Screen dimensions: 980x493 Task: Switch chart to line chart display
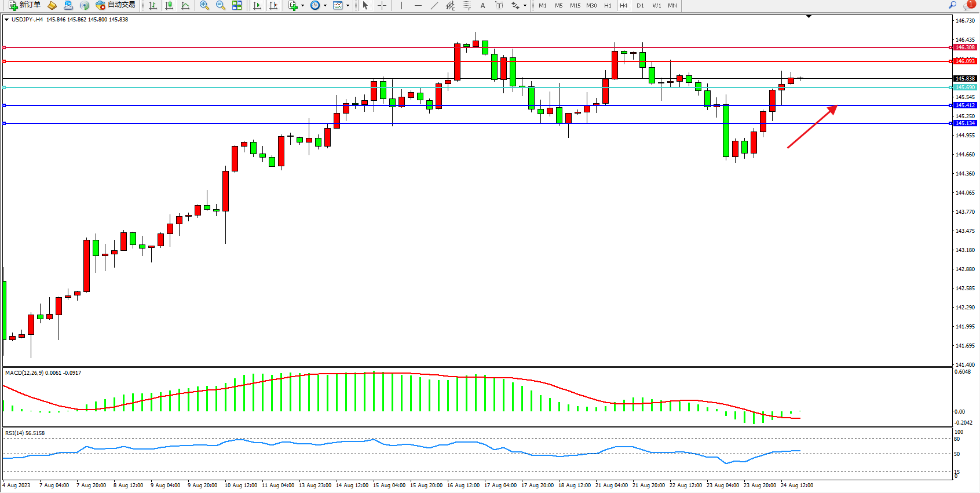click(x=185, y=5)
